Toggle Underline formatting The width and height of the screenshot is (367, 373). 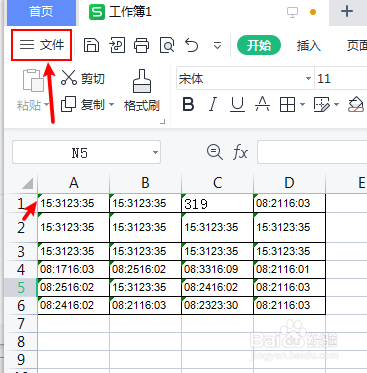[x=238, y=105]
